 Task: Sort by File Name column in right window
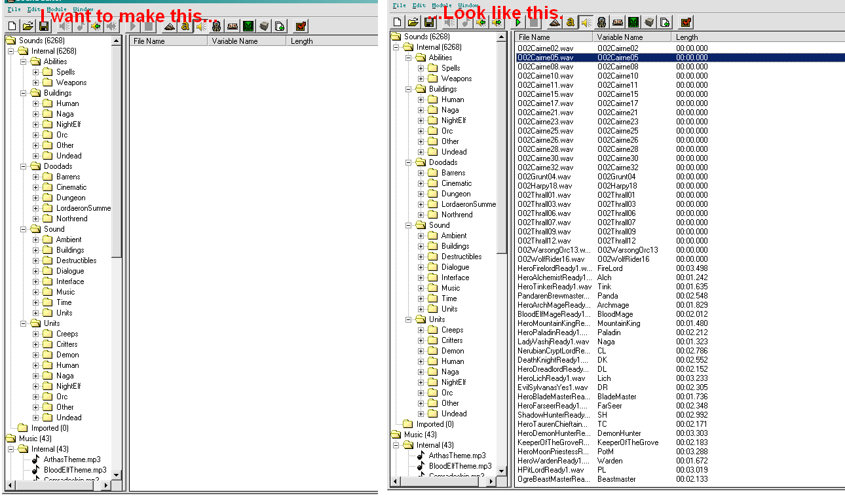(x=554, y=37)
